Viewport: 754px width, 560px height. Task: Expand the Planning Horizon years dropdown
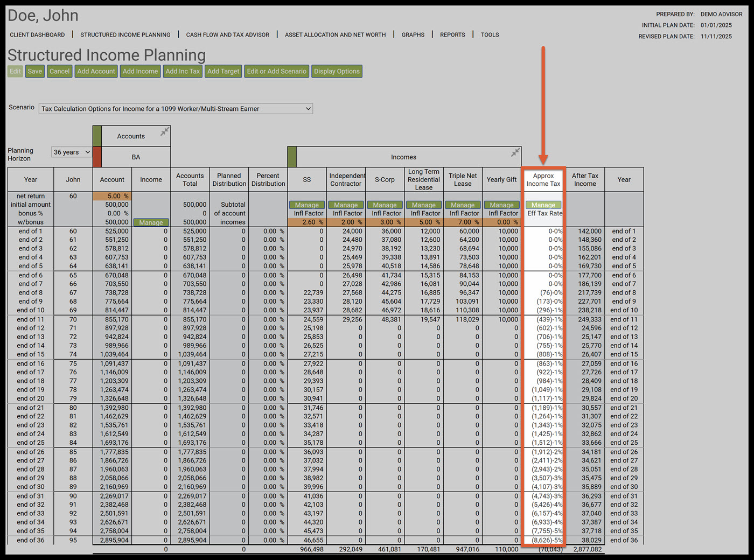point(72,152)
